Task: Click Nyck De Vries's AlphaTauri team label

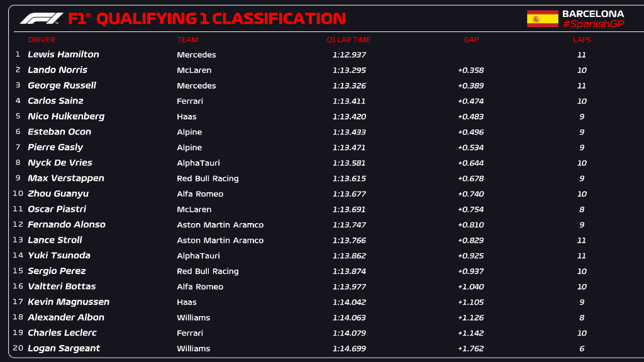Action: pos(198,163)
